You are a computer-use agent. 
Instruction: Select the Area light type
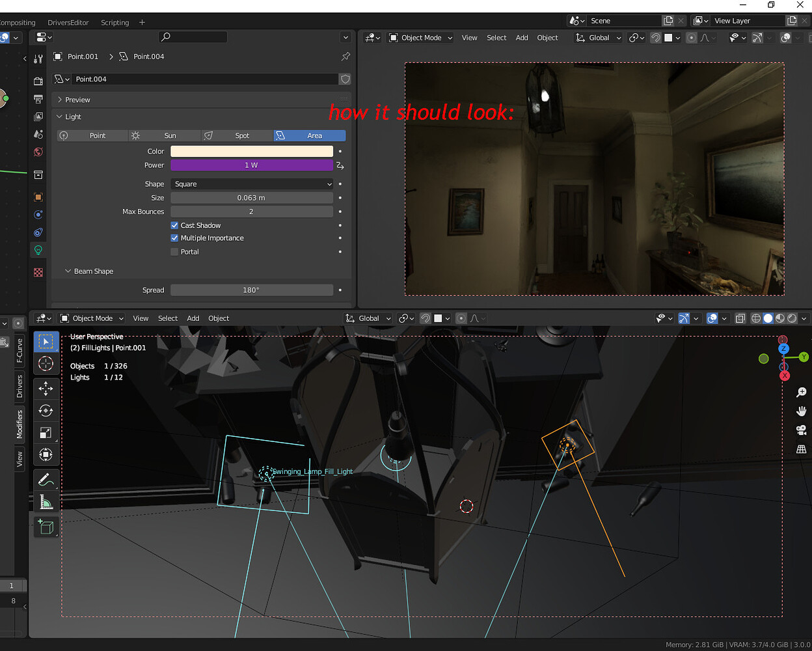pyautogui.click(x=310, y=135)
